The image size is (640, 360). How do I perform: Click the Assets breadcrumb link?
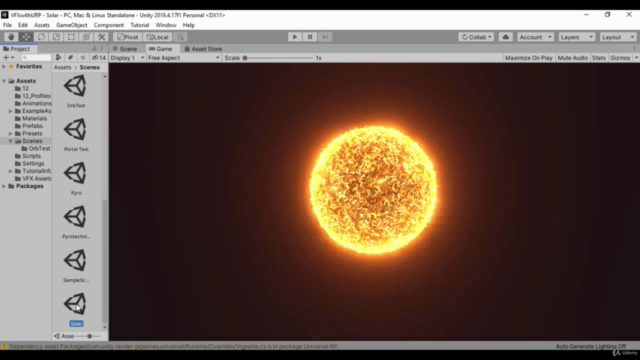[62, 67]
